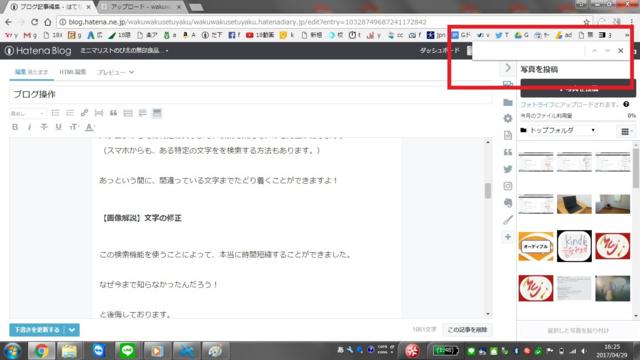This screenshot has width=640, height=360.
Task: Select the 編集 見たまま tab
Action: coord(31,72)
